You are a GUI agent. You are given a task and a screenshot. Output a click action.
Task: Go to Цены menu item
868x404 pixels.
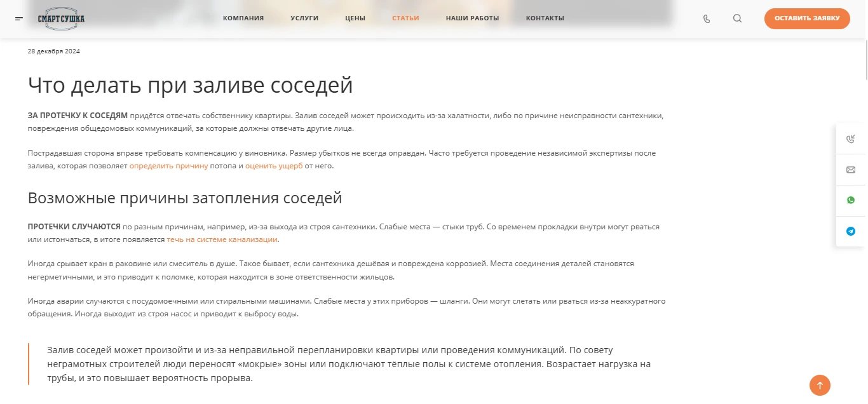355,18
